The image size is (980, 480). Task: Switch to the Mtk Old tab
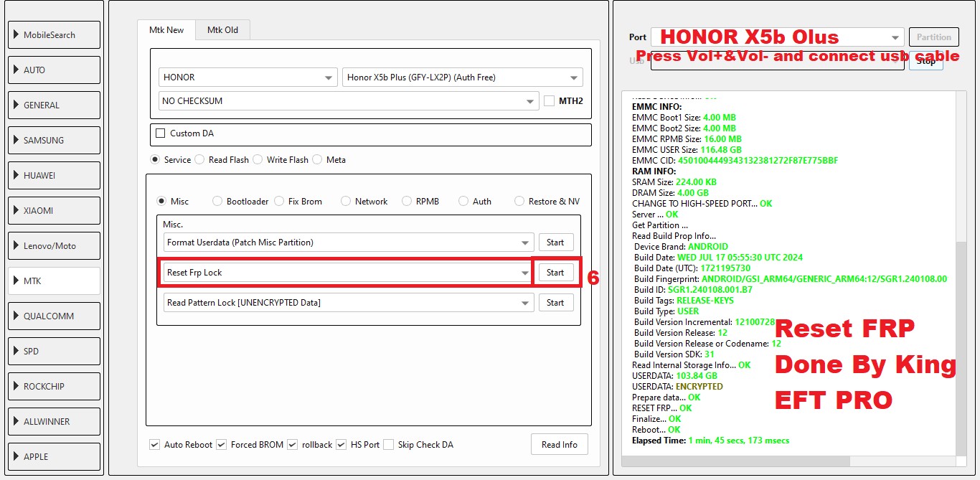pos(222,30)
